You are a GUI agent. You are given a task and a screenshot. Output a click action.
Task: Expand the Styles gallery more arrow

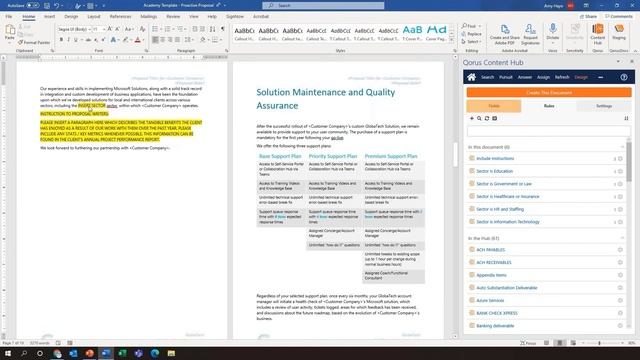coord(451,40)
